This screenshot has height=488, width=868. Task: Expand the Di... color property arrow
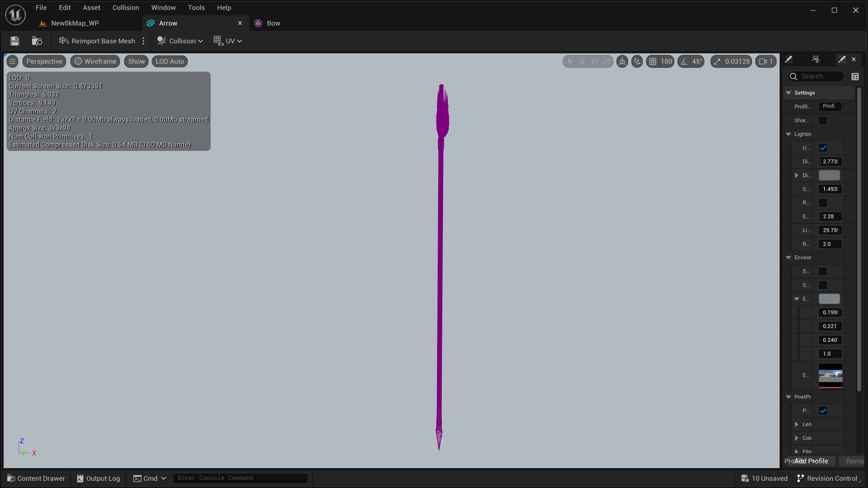797,175
